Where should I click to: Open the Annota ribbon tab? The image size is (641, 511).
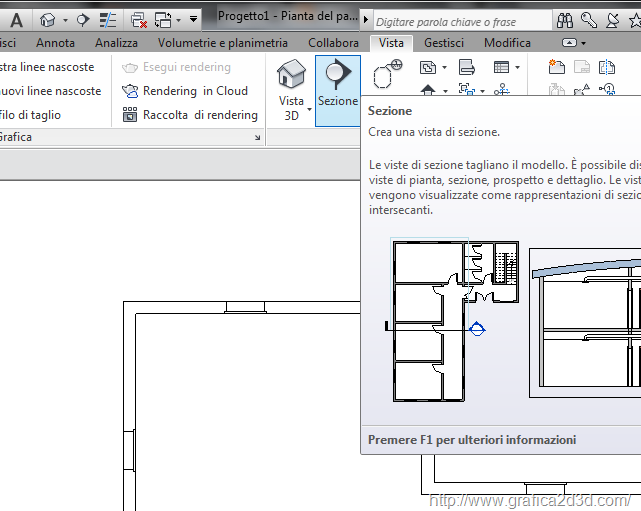tap(55, 43)
